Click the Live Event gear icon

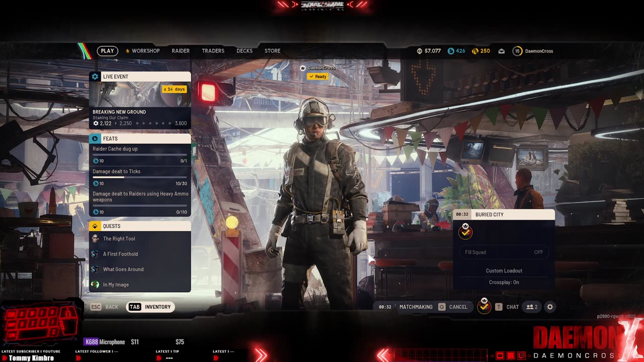[95, 76]
